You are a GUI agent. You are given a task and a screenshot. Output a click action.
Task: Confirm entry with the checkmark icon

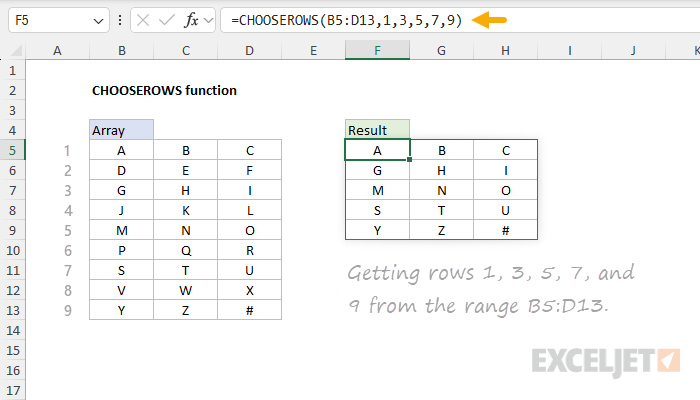[167, 20]
